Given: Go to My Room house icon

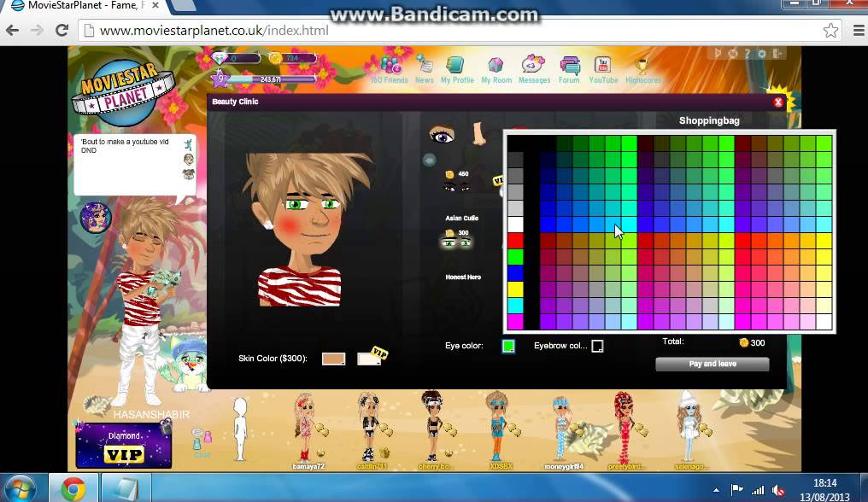Looking at the screenshot, I should click(x=496, y=65).
